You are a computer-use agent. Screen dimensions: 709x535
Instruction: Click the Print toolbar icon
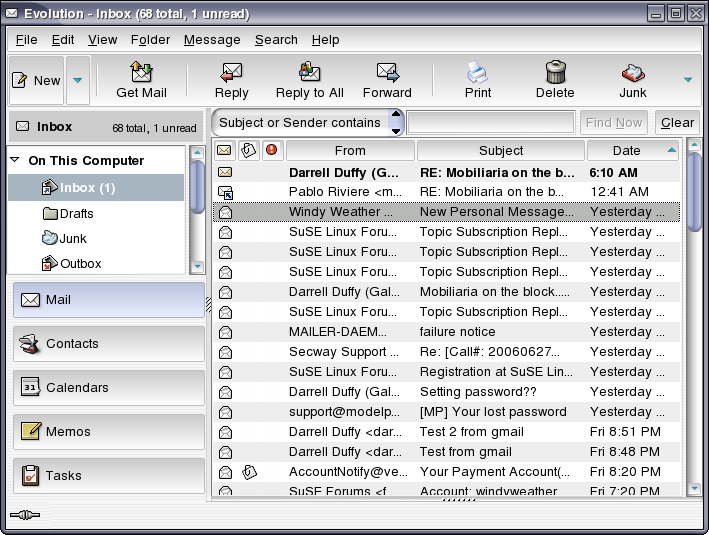pyautogui.click(x=477, y=73)
